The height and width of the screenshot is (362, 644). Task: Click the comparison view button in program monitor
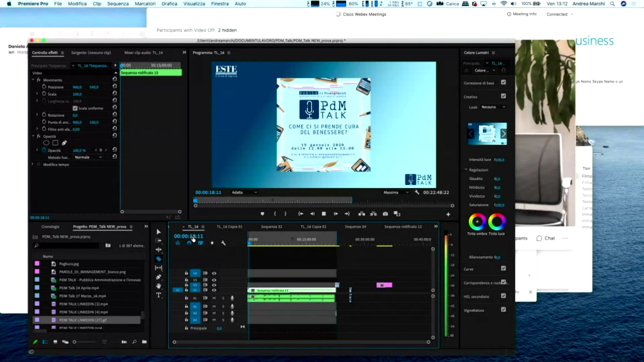point(397,214)
